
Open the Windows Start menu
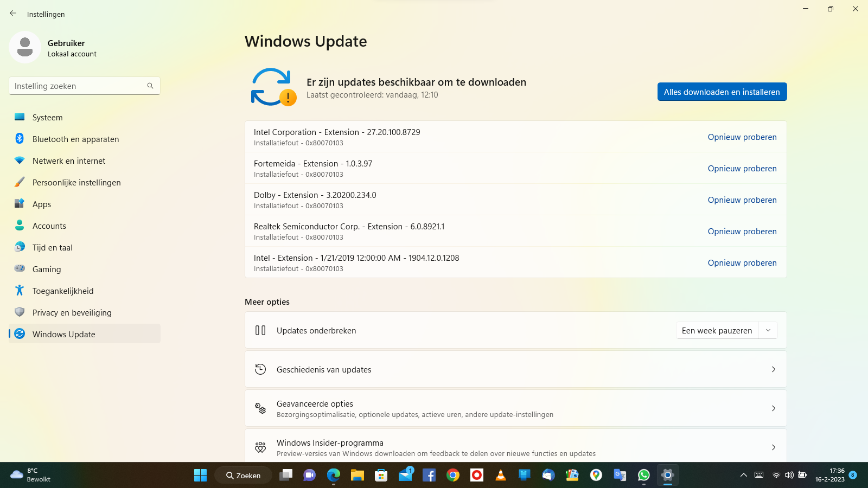[x=200, y=476]
